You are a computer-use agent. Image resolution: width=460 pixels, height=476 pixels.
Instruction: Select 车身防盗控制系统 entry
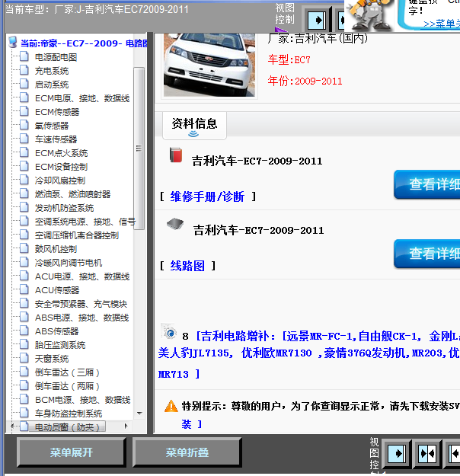tap(69, 413)
